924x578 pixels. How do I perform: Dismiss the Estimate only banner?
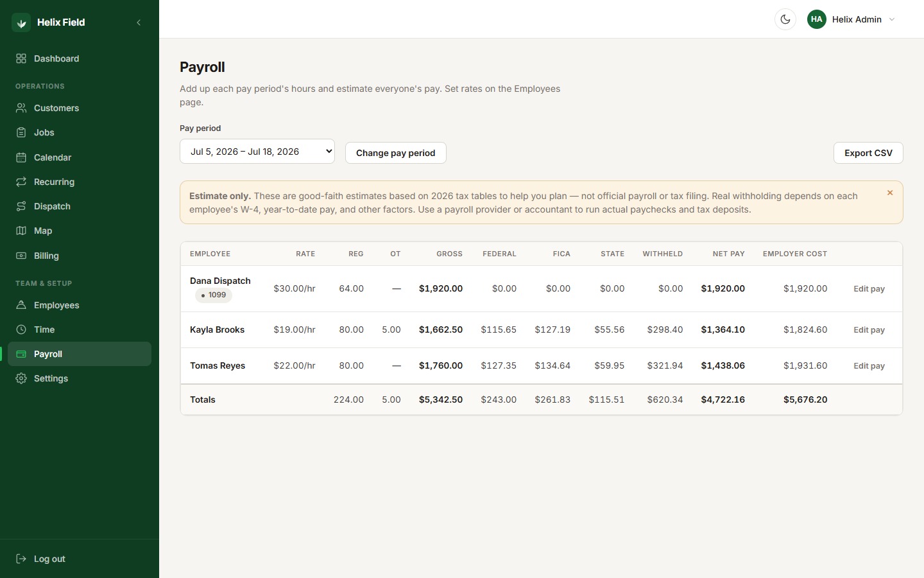click(890, 193)
